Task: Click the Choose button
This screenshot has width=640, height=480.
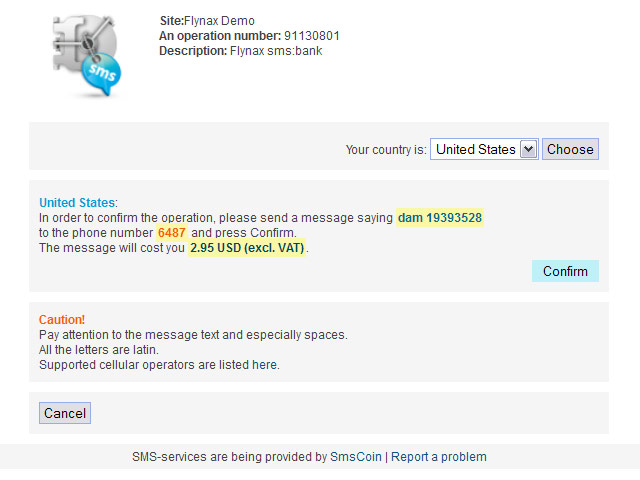Action: 570,149
